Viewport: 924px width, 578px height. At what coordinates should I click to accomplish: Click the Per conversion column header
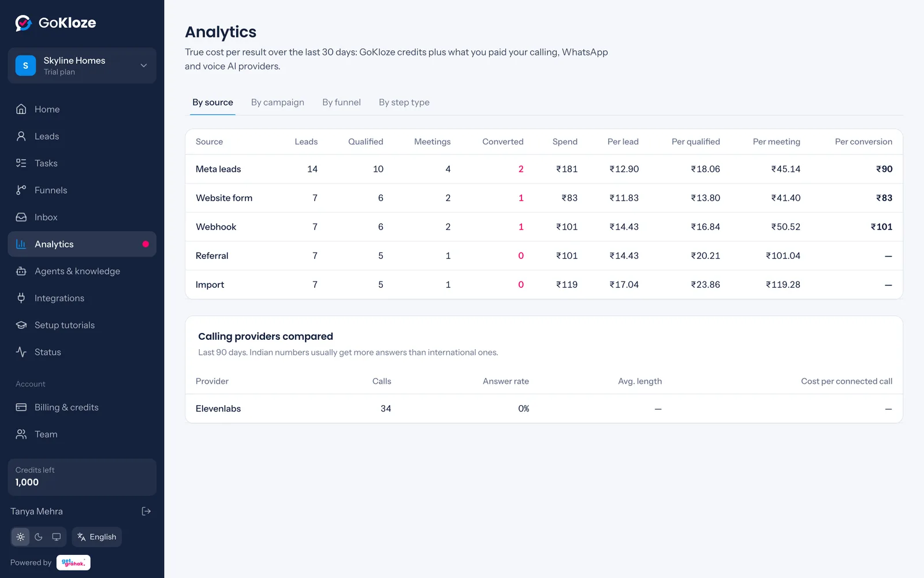(863, 142)
